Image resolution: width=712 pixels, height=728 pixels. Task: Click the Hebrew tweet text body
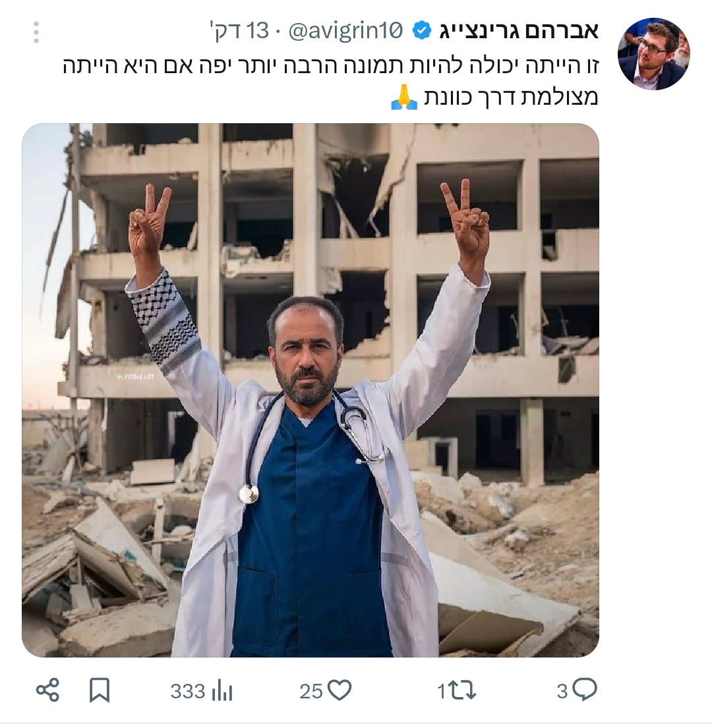(331, 81)
